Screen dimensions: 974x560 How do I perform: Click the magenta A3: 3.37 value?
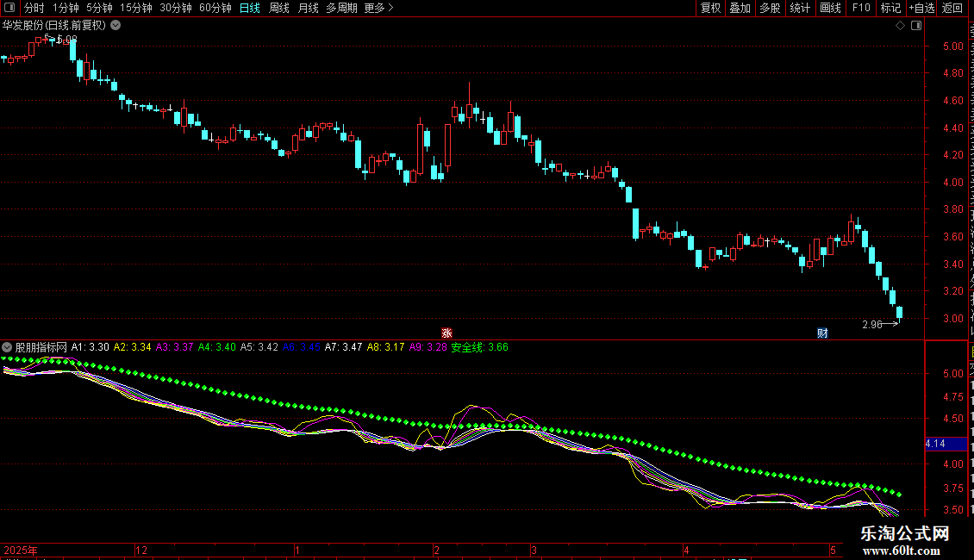175,347
